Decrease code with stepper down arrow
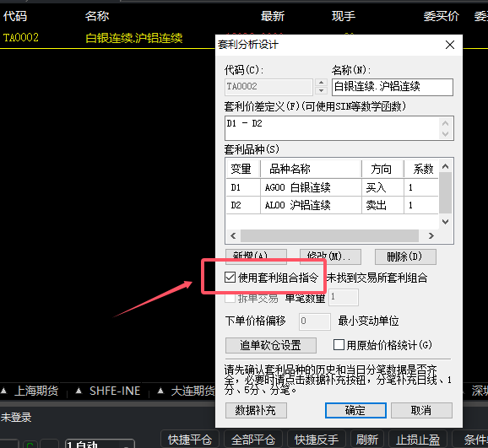This screenshot has height=448, width=488. coord(321,91)
